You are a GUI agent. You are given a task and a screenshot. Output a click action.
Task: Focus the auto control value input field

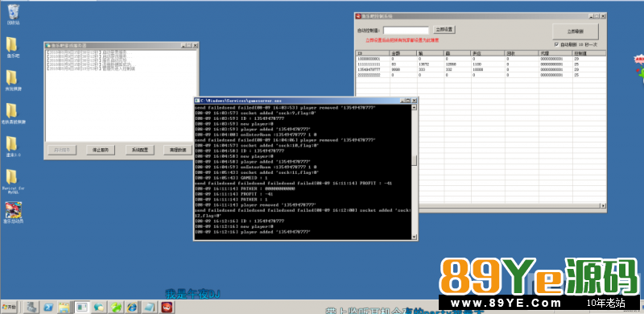tap(406, 31)
